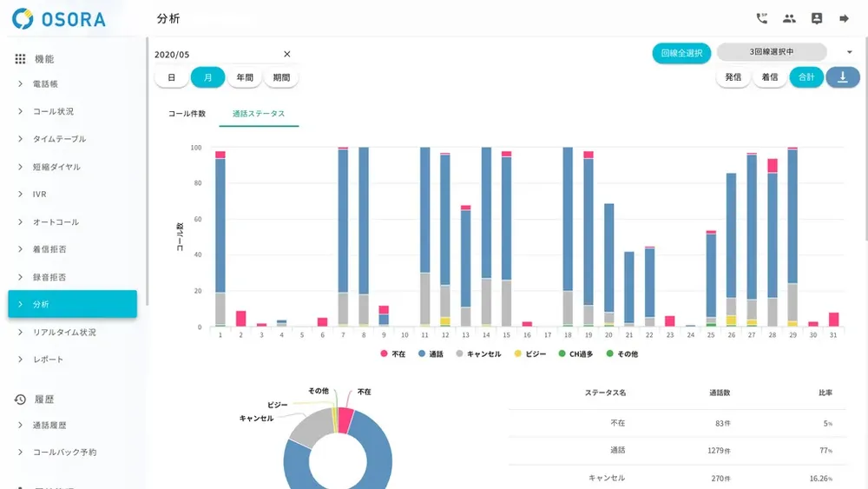
Task: Select the 期間 period toggle
Action: 281,77
